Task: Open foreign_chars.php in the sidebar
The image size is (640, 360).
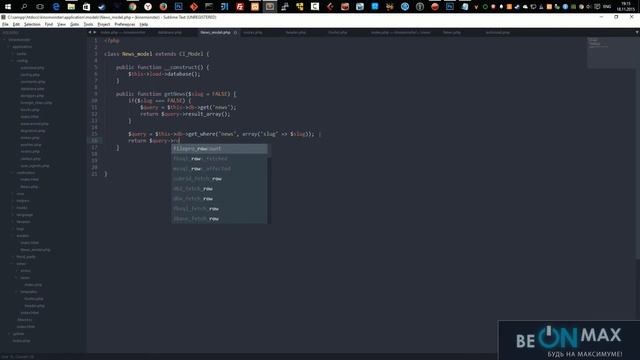Action: [x=36, y=103]
